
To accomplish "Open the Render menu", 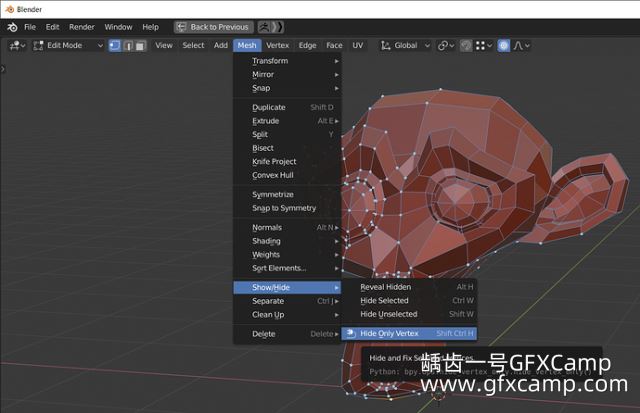I will click(x=82, y=27).
